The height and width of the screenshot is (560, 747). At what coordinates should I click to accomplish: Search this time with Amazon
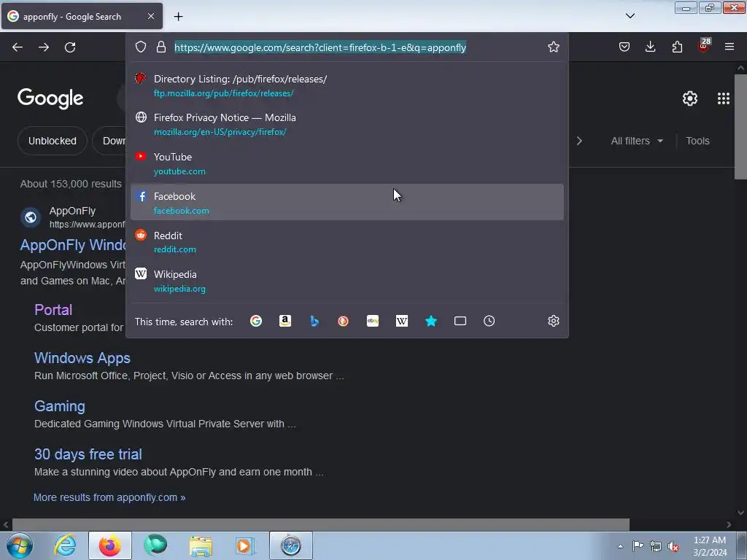[285, 321]
